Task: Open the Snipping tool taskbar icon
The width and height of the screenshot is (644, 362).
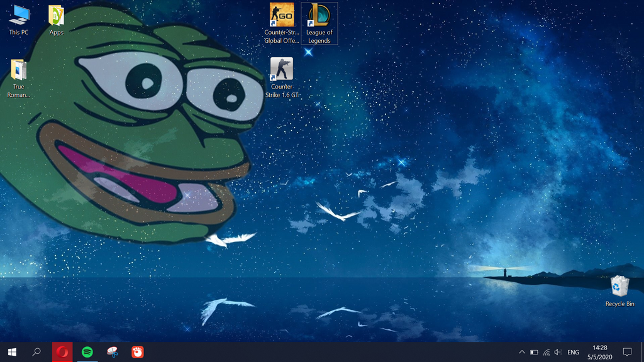Action: 113,352
